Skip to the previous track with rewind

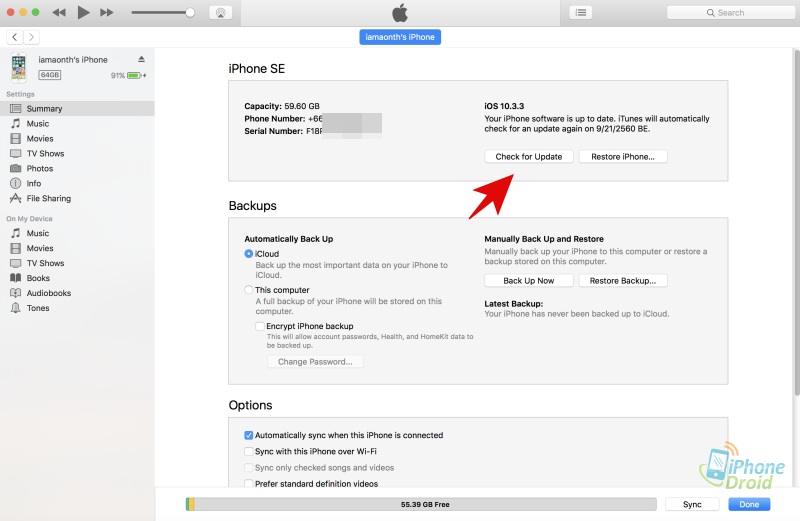click(59, 13)
